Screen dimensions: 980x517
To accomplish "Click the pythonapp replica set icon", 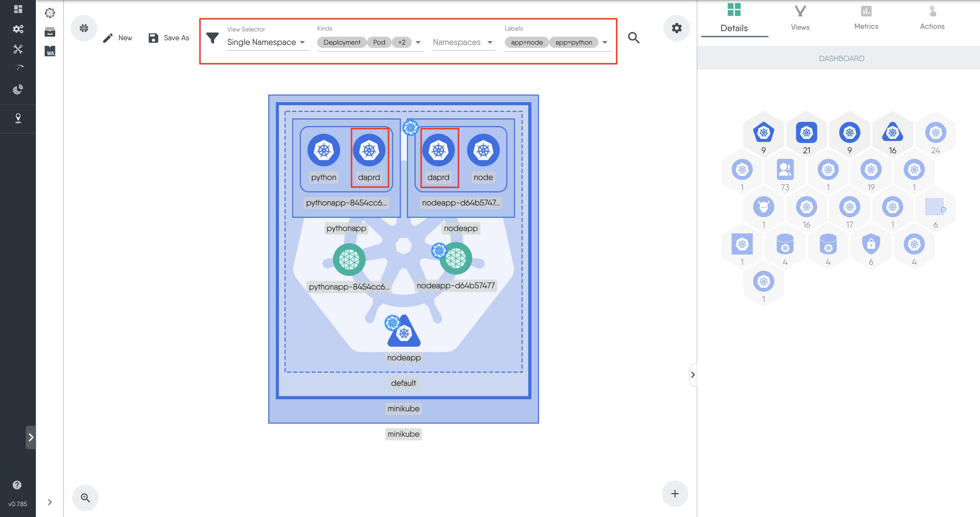I will 349,260.
